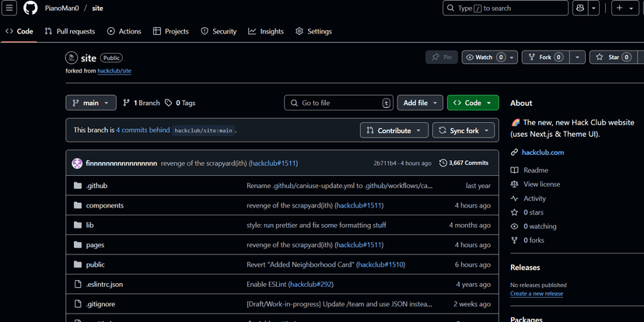Open the components folder
This screenshot has width=644, height=322.
pos(104,205)
